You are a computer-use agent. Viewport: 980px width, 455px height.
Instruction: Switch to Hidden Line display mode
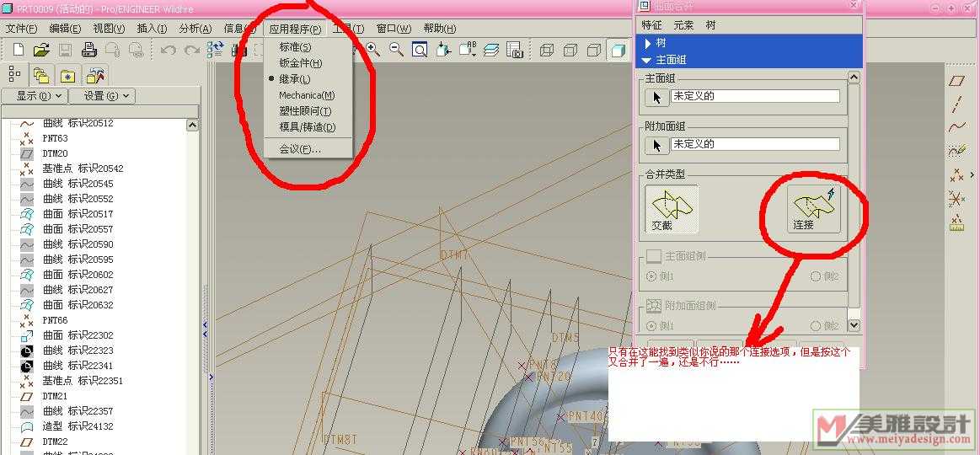click(x=570, y=50)
